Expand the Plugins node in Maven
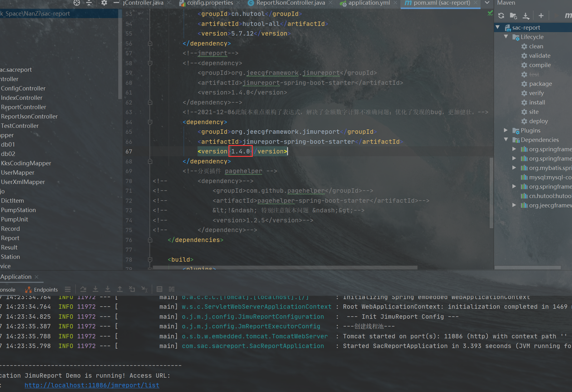Image resolution: width=572 pixels, height=392 pixels. point(506,130)
